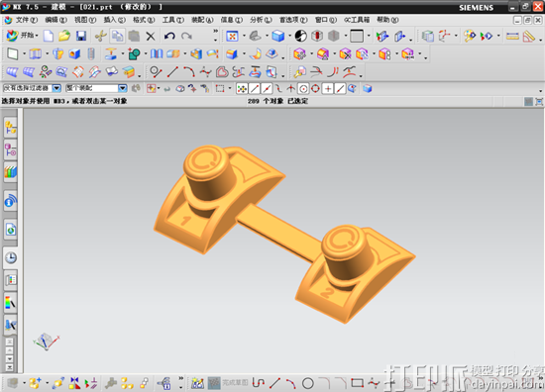Toggle the quadrant point snap option
Screen dimensions: 545x392
315,89
